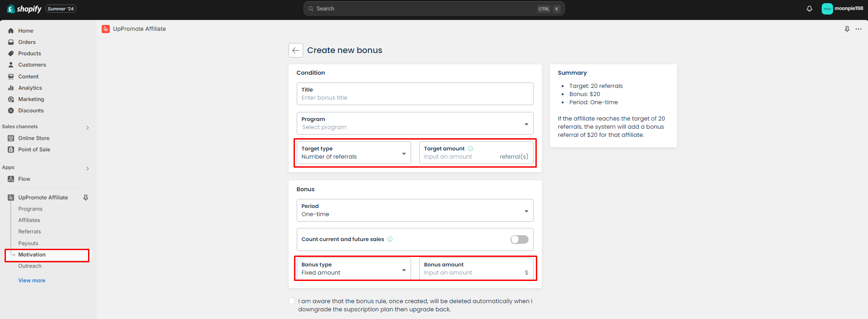Toggle Count current and future sales switch
This screenshot has height=319, width=868.
(x=520, y=239)
